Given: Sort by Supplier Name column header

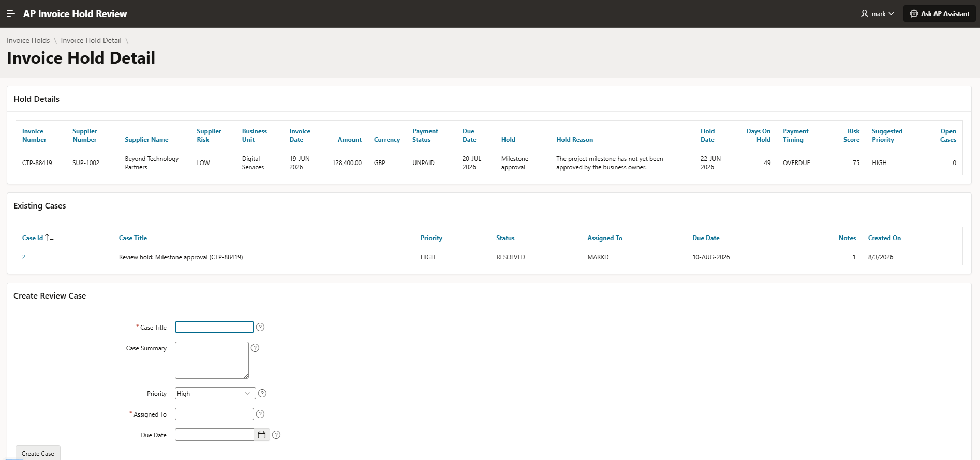Looking at the screenshot, I should pos(146,140).
